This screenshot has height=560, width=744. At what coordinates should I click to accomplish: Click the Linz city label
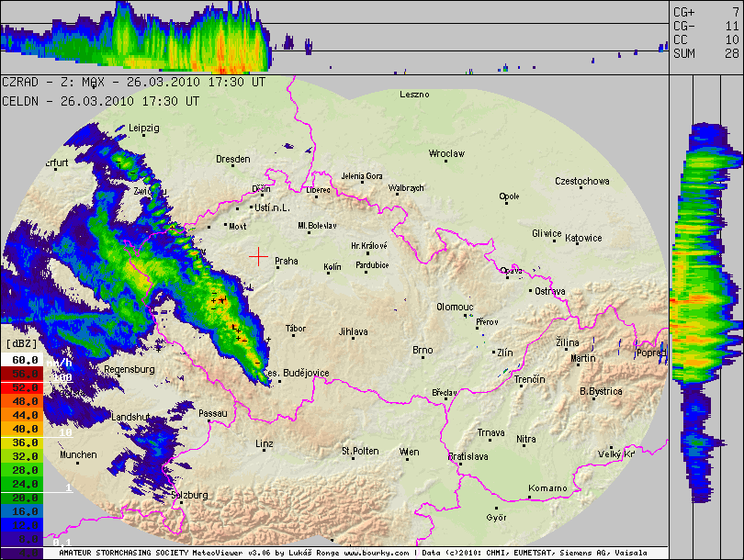pyautogui.click(x=265, y=443)
